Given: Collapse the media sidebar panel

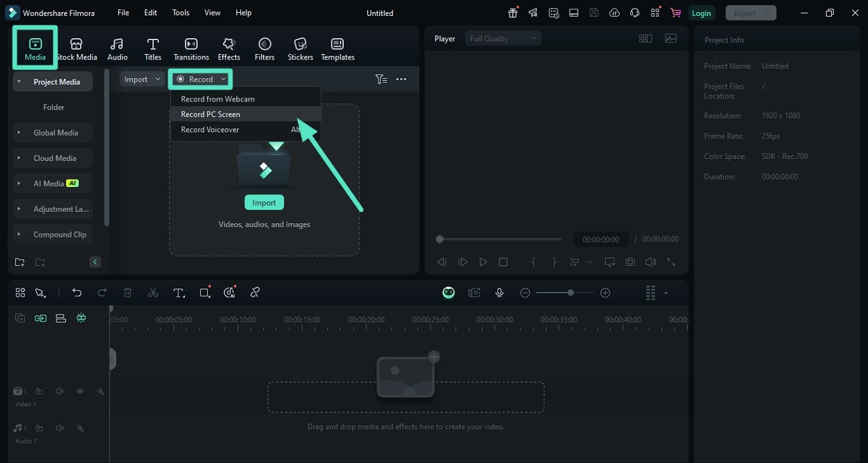Looking at the screenshot, I should point(95,262).
